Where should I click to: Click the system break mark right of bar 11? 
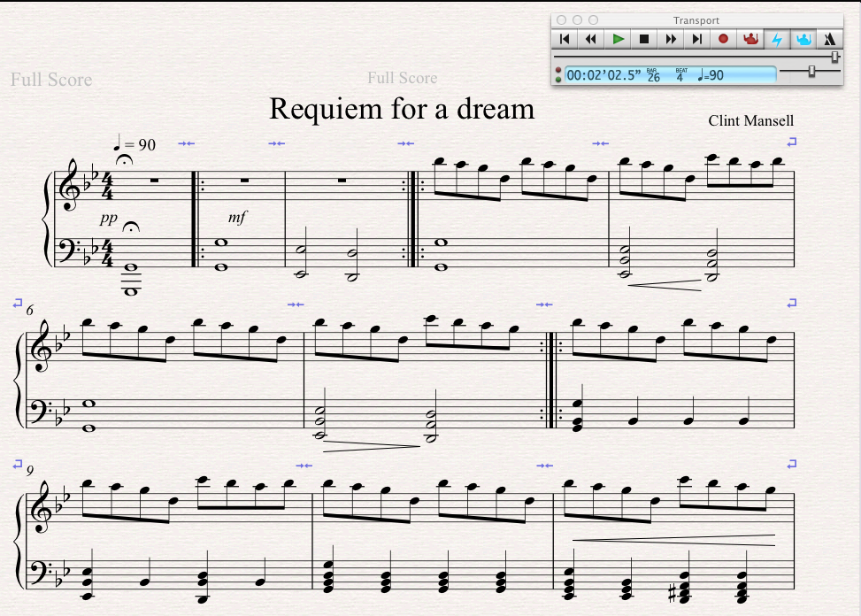791,465
